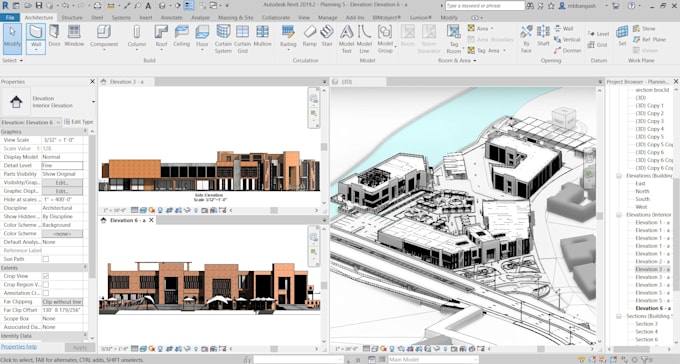Expand the Elevation: Elevation 6 instance dropdown

coord(58,122)
